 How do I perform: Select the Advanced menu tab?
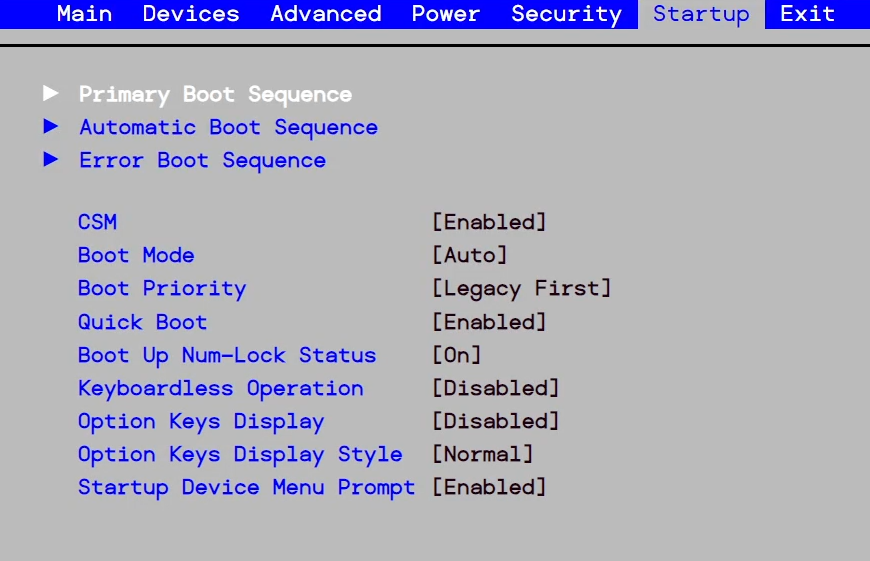(325, 14)
